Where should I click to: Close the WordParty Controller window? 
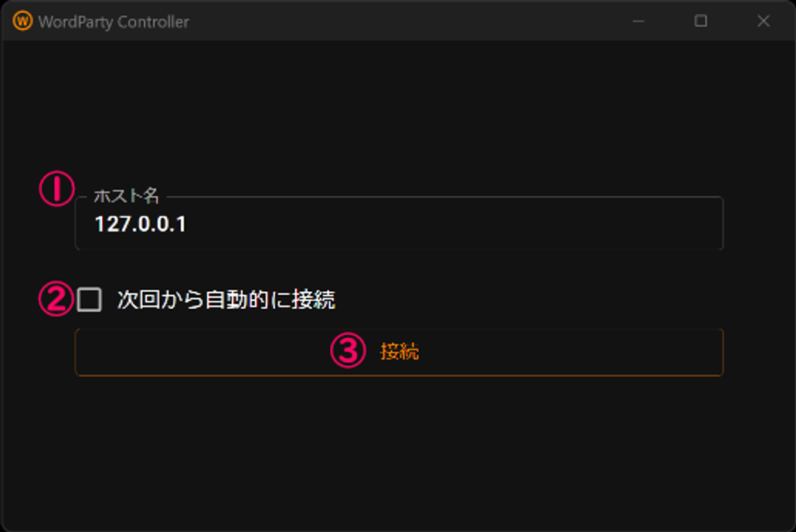click(x=764, y=22)
